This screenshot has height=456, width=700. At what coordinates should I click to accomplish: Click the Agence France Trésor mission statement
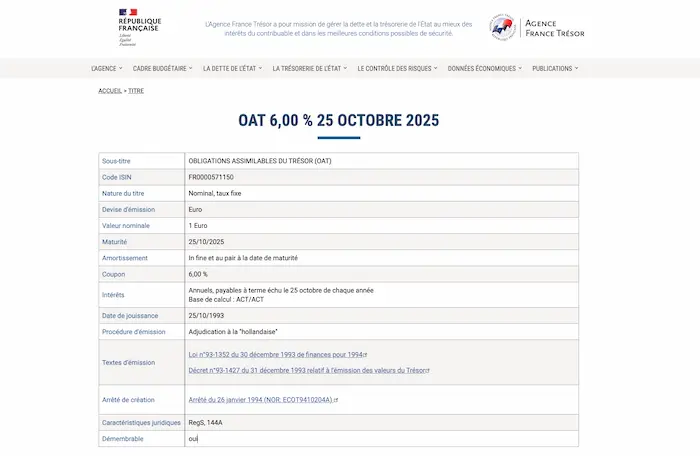pyautogui.click(x=338, y=29)
